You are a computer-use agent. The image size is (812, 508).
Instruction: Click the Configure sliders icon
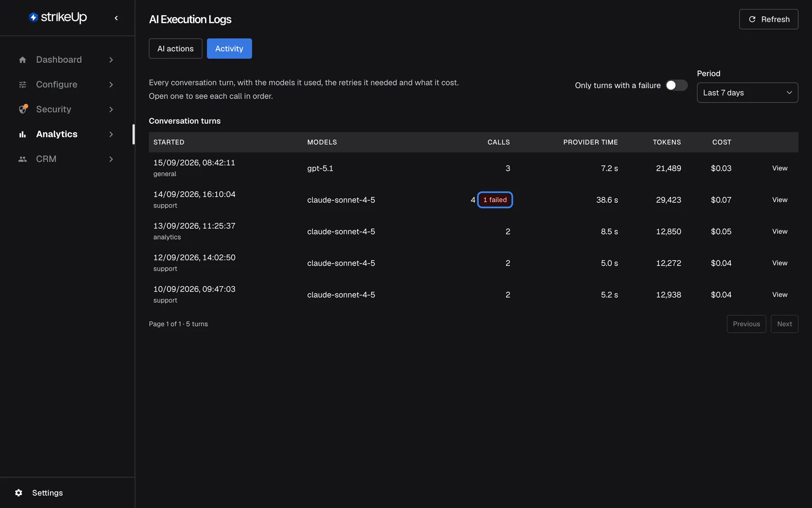point(23,84)
